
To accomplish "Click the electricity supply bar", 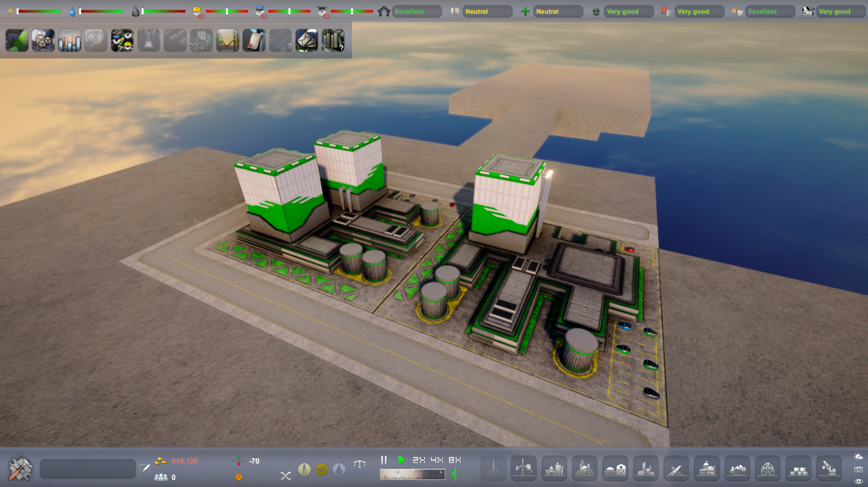I will click(39, 11).
